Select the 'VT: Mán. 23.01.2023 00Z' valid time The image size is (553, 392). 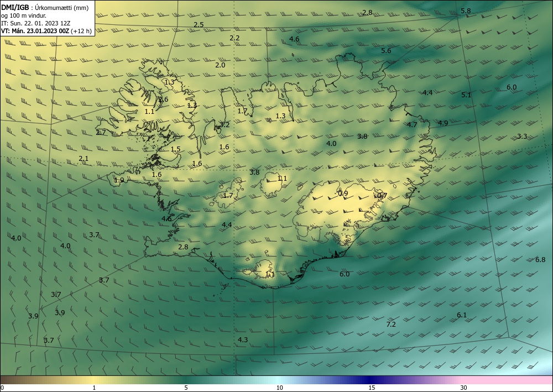[35, 31]
